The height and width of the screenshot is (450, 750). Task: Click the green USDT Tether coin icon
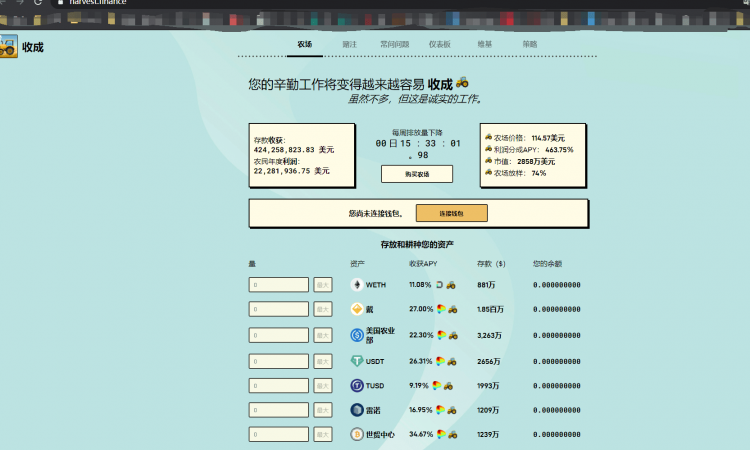357,361
